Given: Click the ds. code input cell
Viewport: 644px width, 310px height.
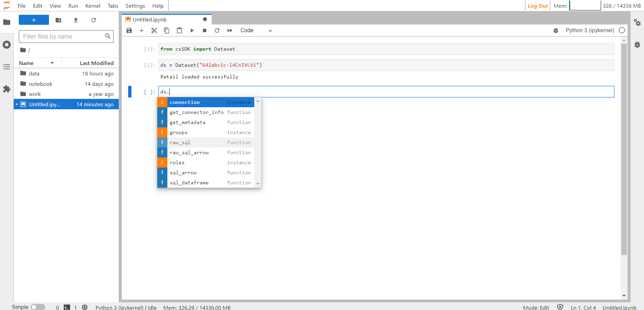Looking at the screenshot, I should [x=386, y=91].
